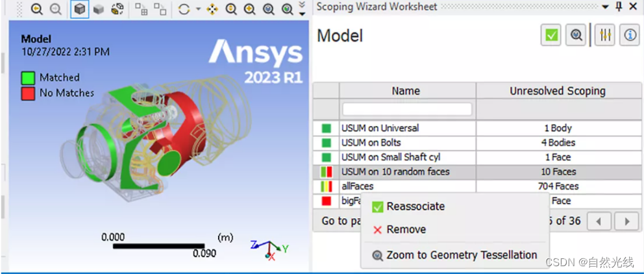
Task: Activate the Zoom in/out magnifier tool
Action: 231,9
